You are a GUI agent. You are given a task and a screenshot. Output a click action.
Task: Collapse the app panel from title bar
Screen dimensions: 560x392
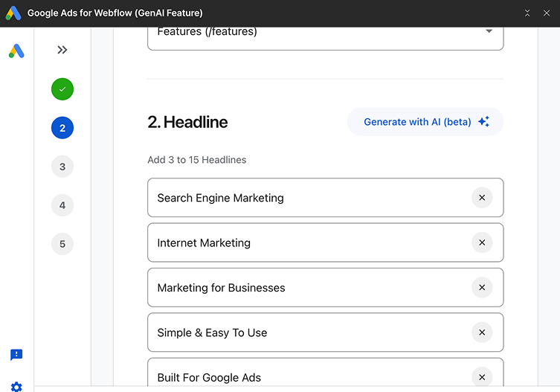pyautogui.click(x=527, y=13)
